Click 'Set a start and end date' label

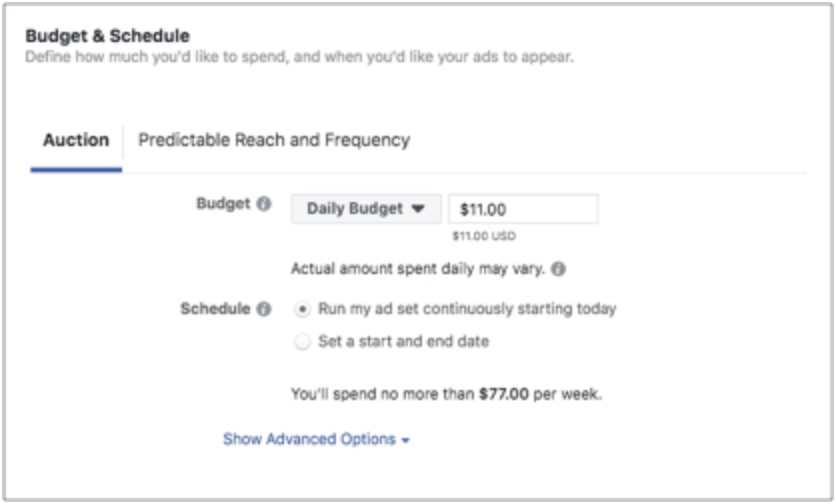point(403,342)
